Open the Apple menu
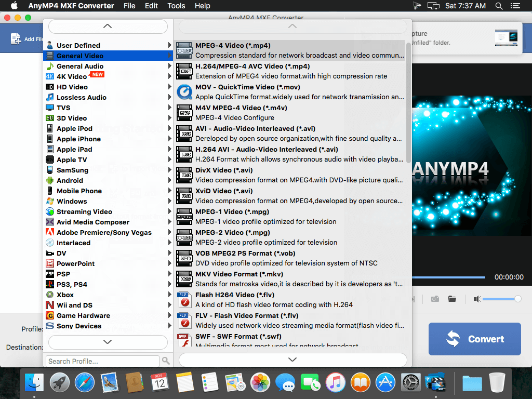The image size is (532, 399). (14, 6)
